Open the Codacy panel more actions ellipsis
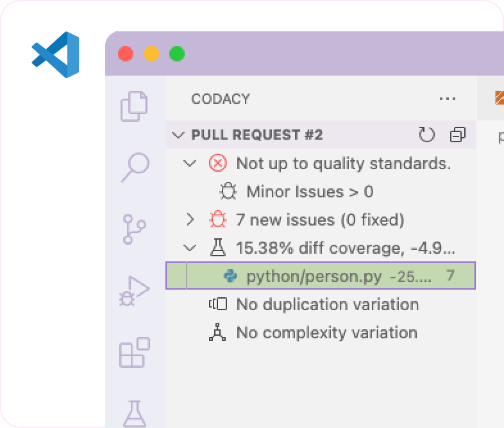Image resolution: width=504 pixels, height=428 pixels. coord(448,99)
